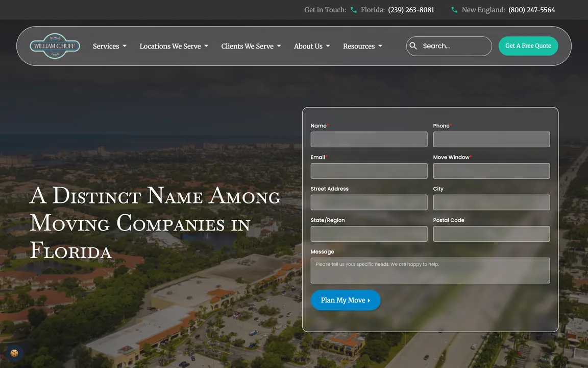
Task: Click the Name input field
Action: 369,140
